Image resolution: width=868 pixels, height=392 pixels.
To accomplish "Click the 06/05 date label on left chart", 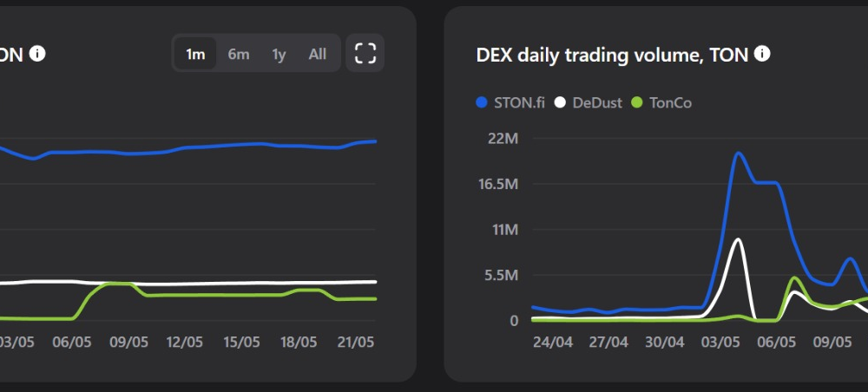I will [71, 343].
